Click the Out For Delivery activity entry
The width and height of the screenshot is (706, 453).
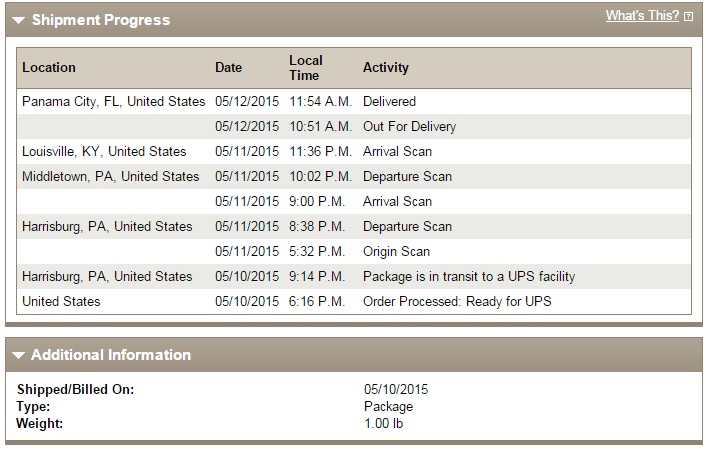click(x=409, y=127)
